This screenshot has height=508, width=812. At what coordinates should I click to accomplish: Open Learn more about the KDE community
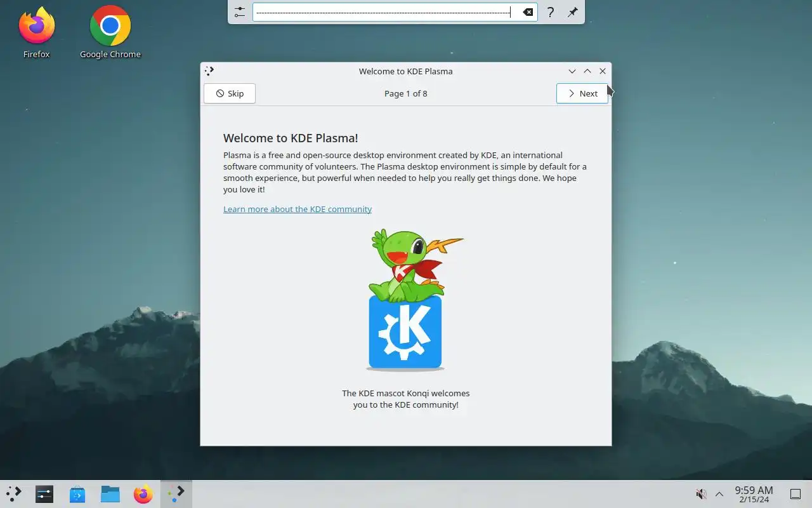tap(298, 209)
